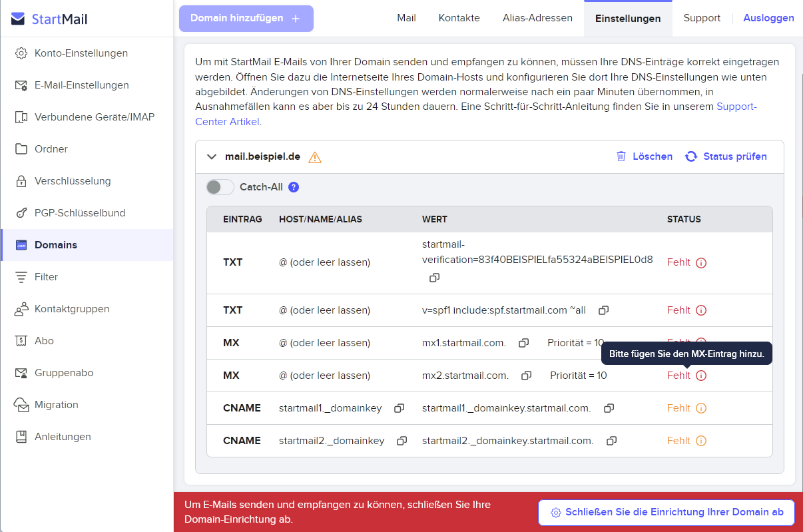Open Verschlüsselung in the sidebar
Screen dimensions: 803x532
(x=87, y=181)
